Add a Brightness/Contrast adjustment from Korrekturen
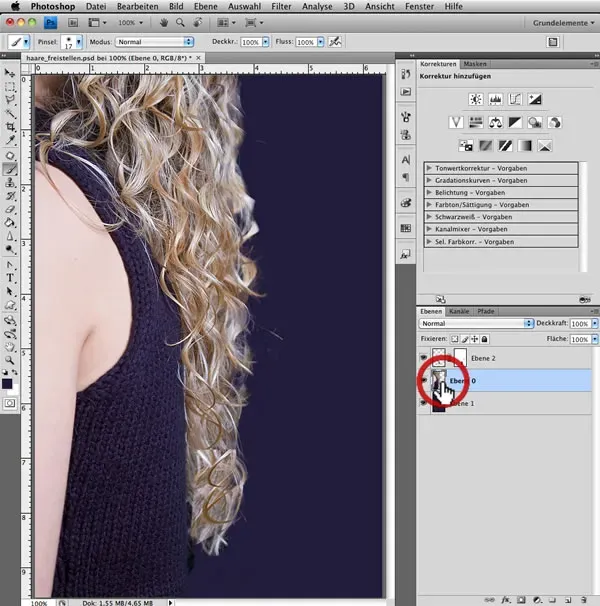Image resolution: width=600 pixels, height=606 pixels. pyautogui.click(x=476, y=99)
